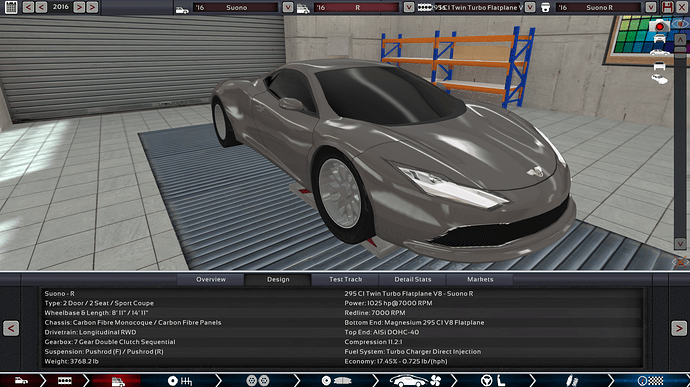Click the right arrow button beside stats panel
The image size is (690, 387).
(679, 328)
